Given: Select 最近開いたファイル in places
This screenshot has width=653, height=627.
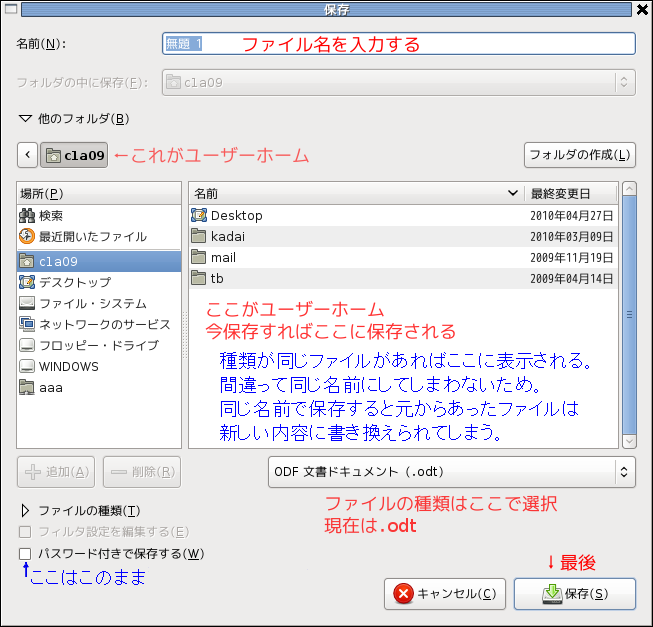Looking at the screenshot, I should coord(99,236).
